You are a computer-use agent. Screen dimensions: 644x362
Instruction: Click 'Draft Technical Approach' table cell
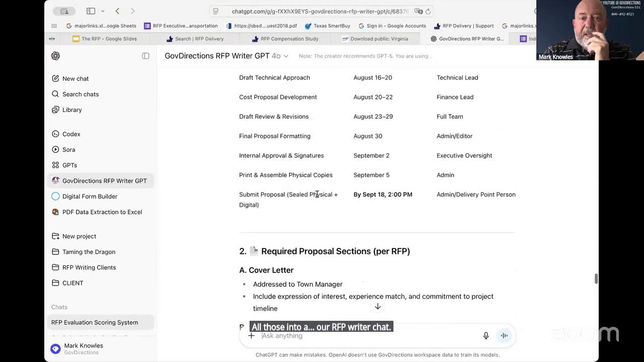tap(274, 77)
